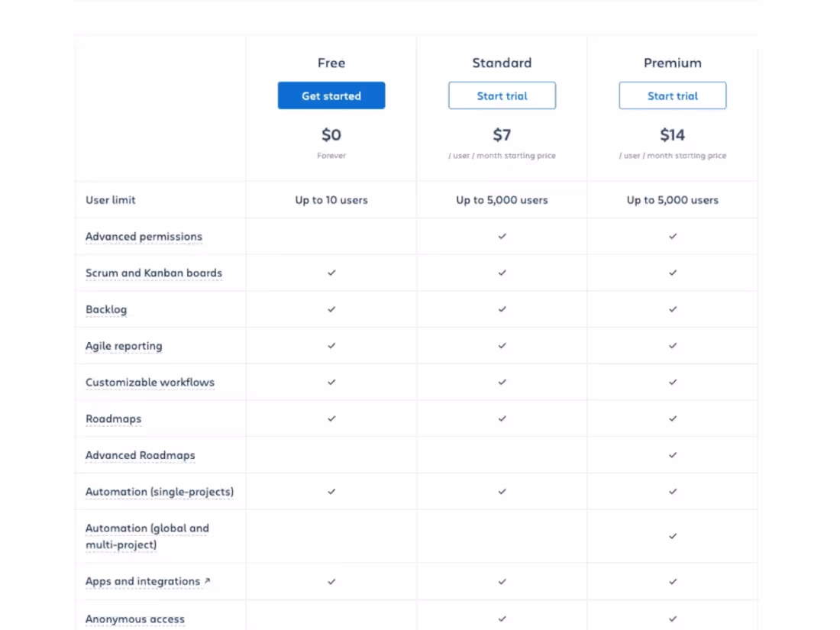The height and width of the screenshot is (630, 840).
Task: Select the Backlog feature label
Action: coord(106,310)
